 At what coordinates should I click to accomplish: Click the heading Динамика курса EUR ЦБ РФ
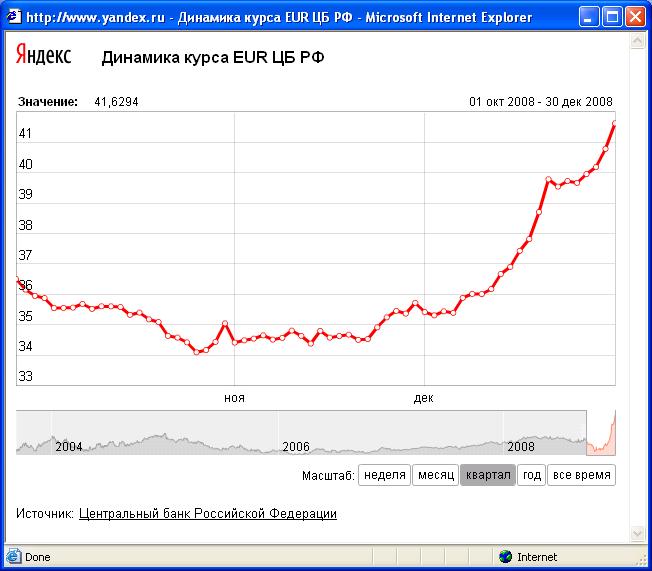tap(212, 57)
